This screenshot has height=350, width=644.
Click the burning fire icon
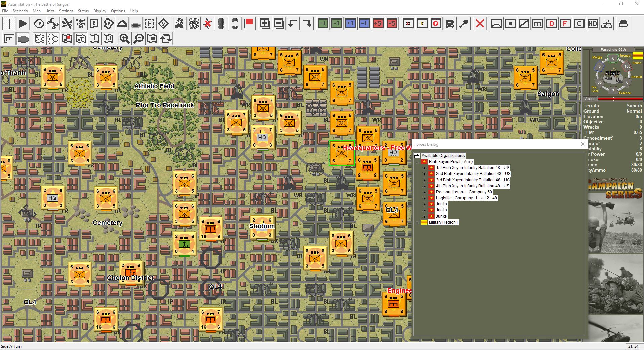pos(179,24)
